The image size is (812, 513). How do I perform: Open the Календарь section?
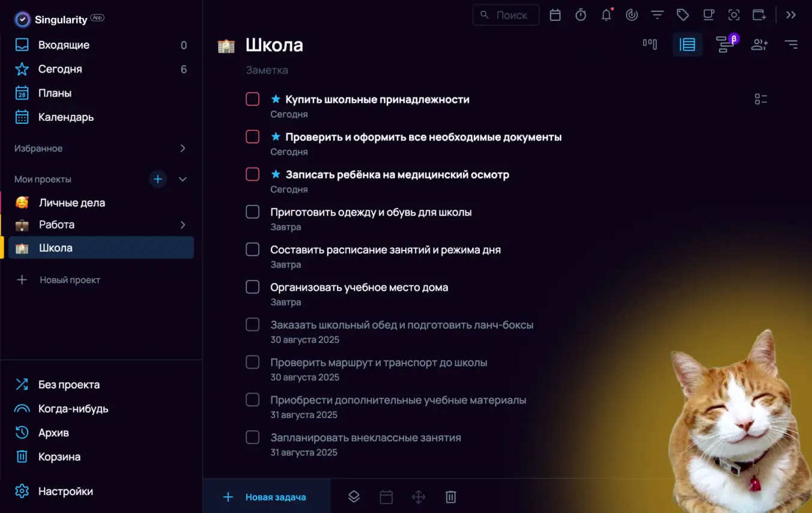click(101, 117)
